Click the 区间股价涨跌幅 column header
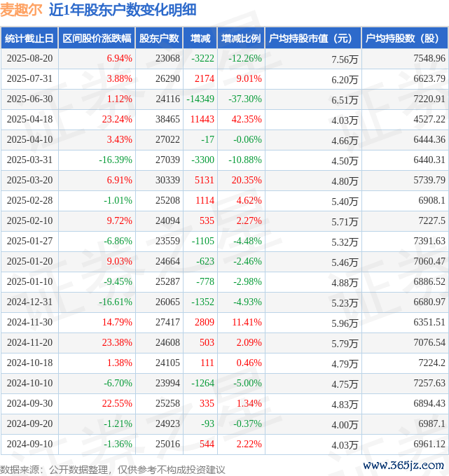The image size is (449, 476). tap(97, 38)
